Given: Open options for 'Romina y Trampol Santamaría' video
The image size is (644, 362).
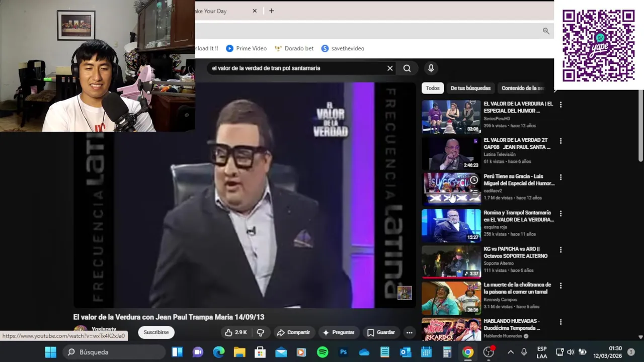Looking at the screenshot, I should (x=560, y=213).
